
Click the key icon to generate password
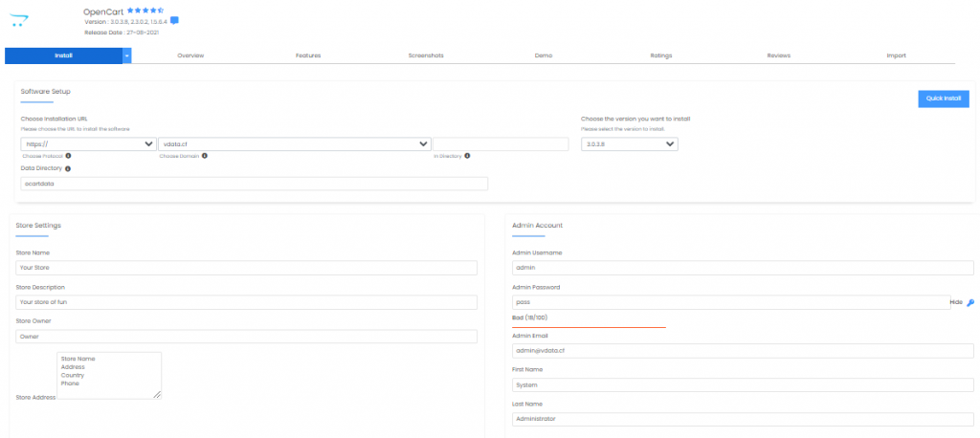pyautogui.click(x=970, y=302)
